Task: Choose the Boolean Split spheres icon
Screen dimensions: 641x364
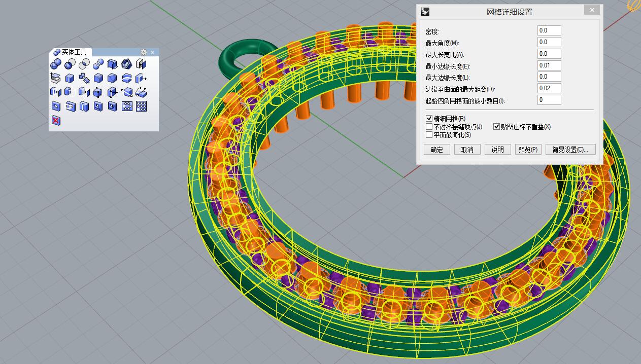Action: 98,64
